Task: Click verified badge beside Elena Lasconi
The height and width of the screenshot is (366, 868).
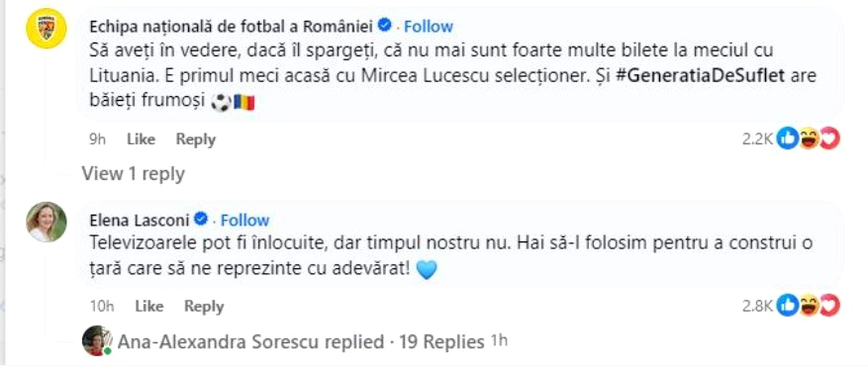Action: tap(201, 219)
